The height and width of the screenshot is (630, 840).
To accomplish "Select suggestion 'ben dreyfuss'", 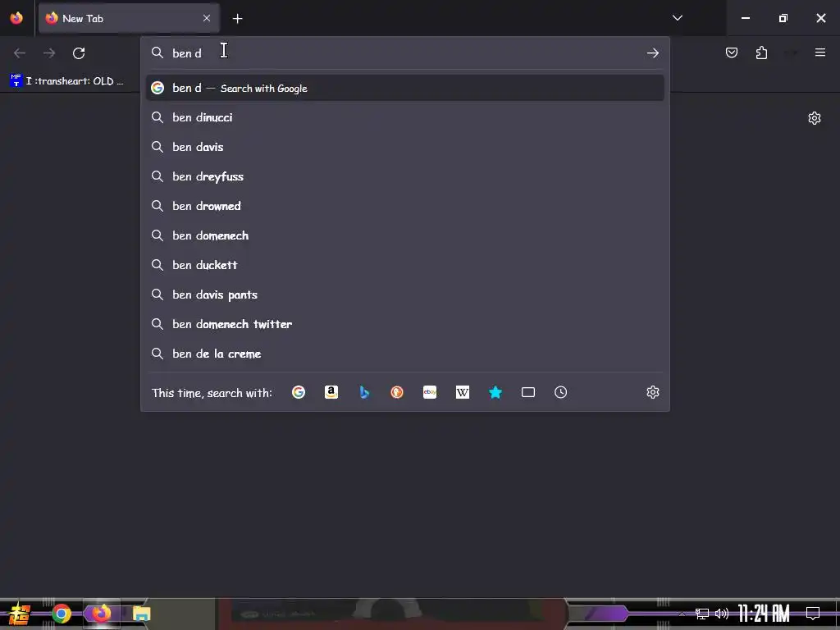I will point(404,176).
